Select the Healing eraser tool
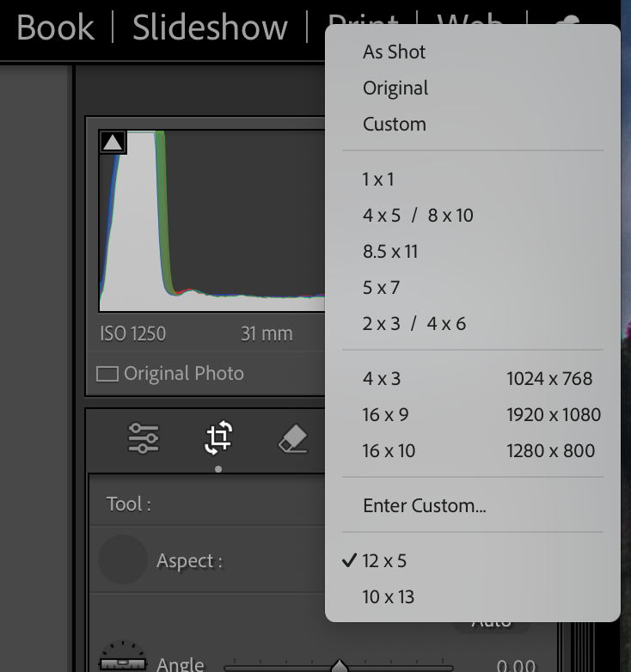The width and height of the screenshot is (631, 672). point(293,440)
